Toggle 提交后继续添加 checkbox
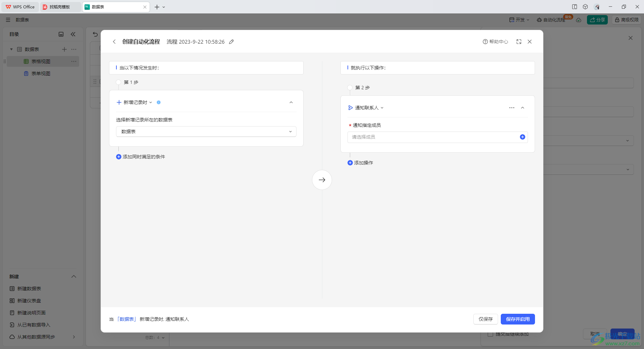 point(490,334)
